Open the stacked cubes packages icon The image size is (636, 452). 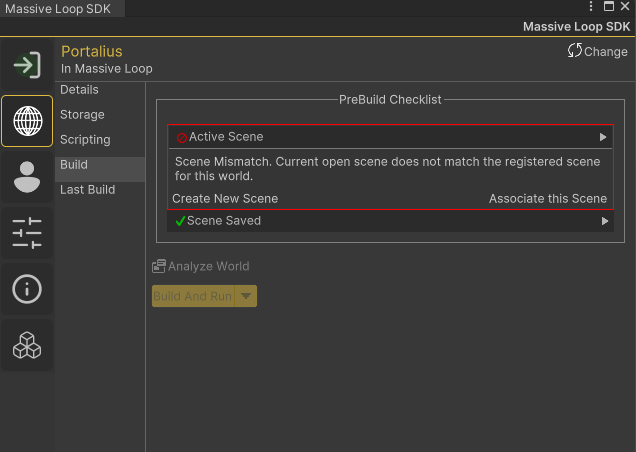27,345
